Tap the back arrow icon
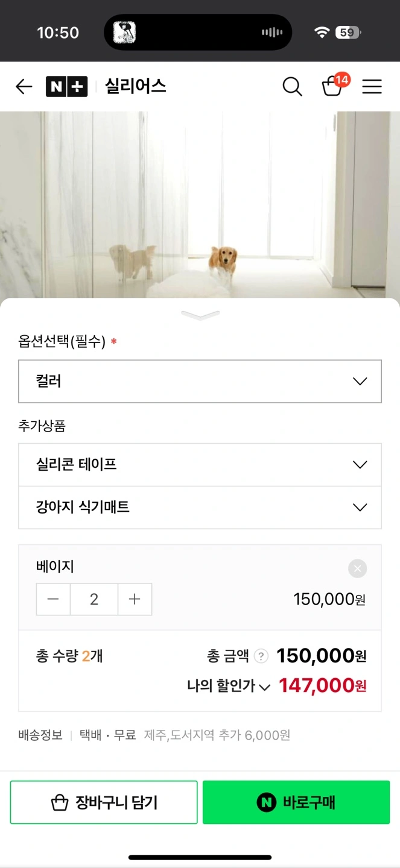The width and height of the screenshot is (400, 868). tap(24, 87)
